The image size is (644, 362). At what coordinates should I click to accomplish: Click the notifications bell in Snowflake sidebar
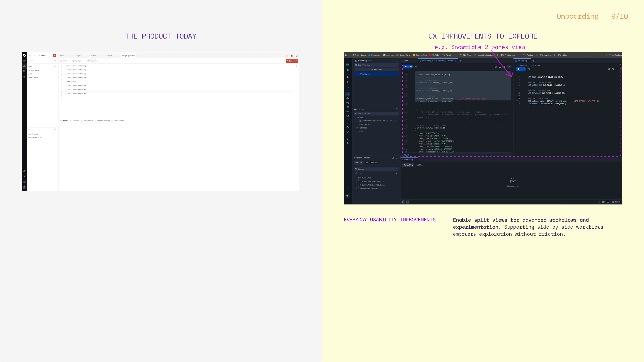point(347,190)
